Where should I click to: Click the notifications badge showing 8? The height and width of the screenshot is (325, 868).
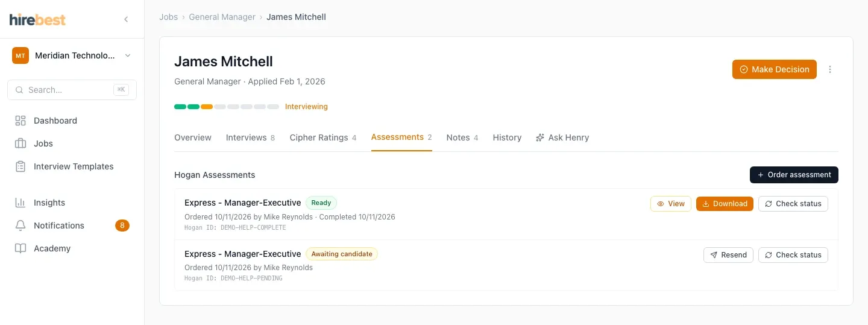point(122,226)
